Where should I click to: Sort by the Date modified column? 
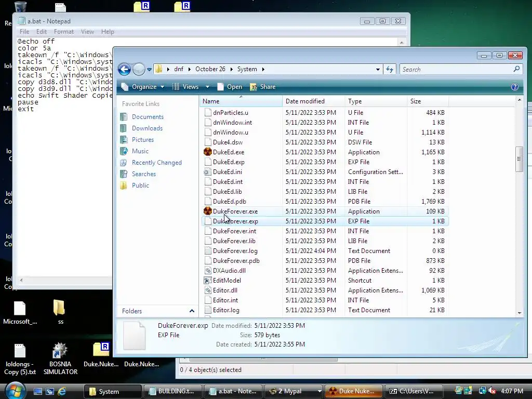[x=313, y=101]
